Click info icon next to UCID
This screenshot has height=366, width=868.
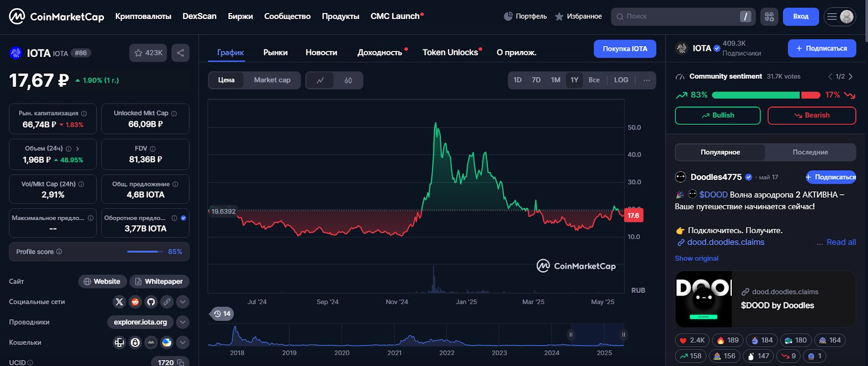[x=30, y=363]
